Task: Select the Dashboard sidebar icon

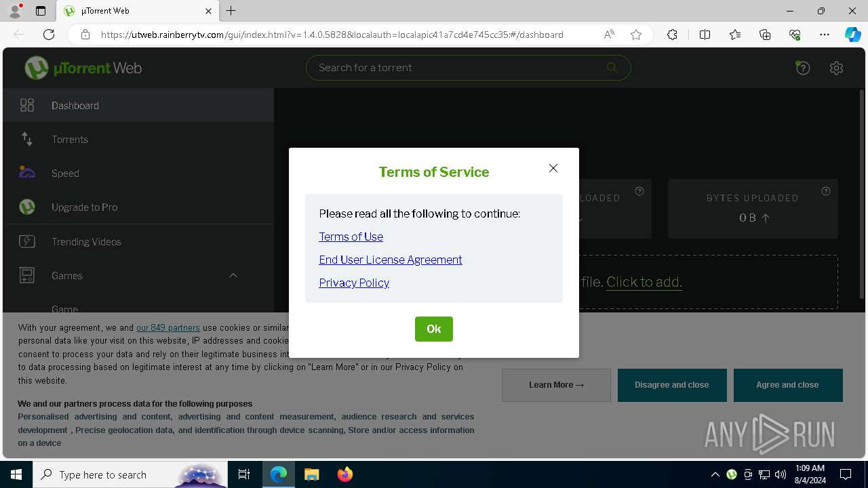Action: [x=27, y=105]
